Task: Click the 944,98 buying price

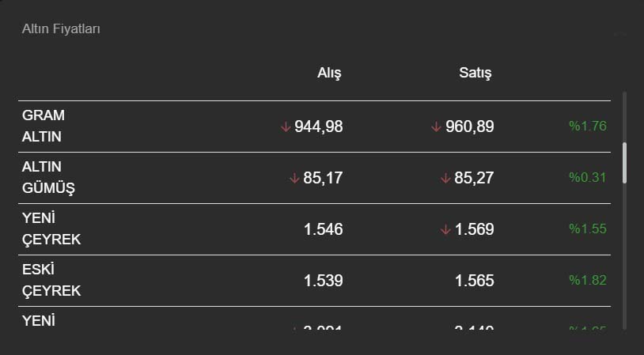Action: click(x=318, y=127)
